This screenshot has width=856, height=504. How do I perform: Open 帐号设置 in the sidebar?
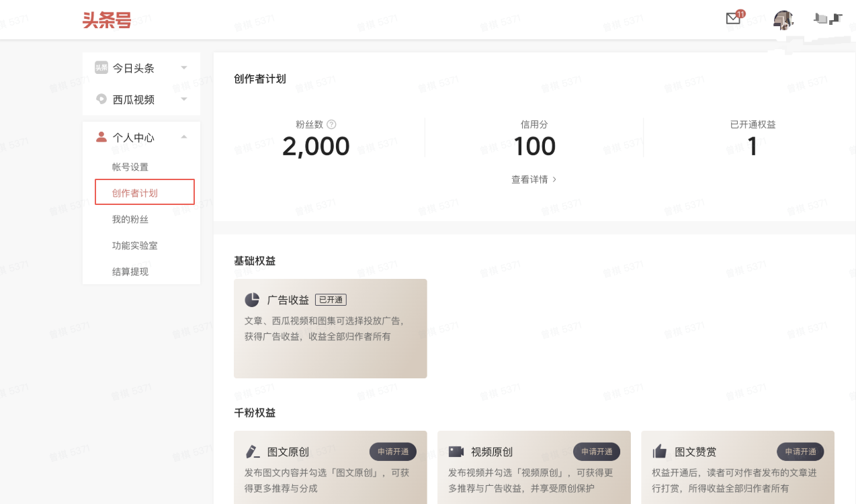pyautogui.click(x=130, y=167)
